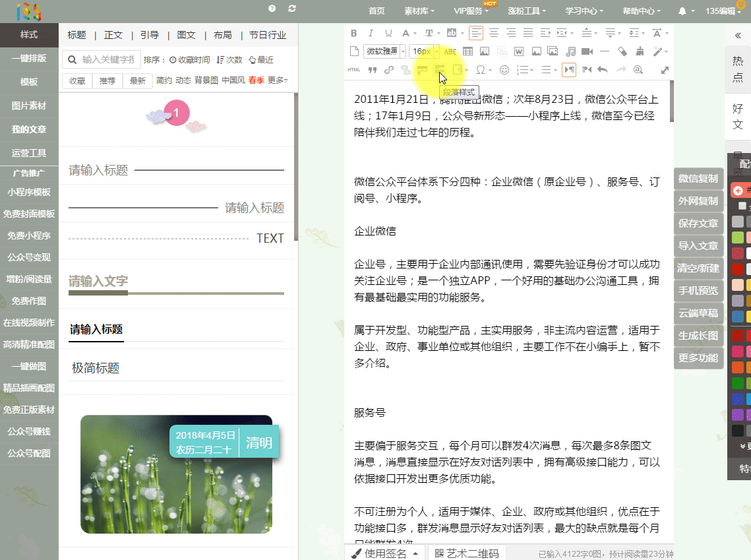Set justified text alignment
The width and height of the screenshot is (751, 560).
click(527, 33)
